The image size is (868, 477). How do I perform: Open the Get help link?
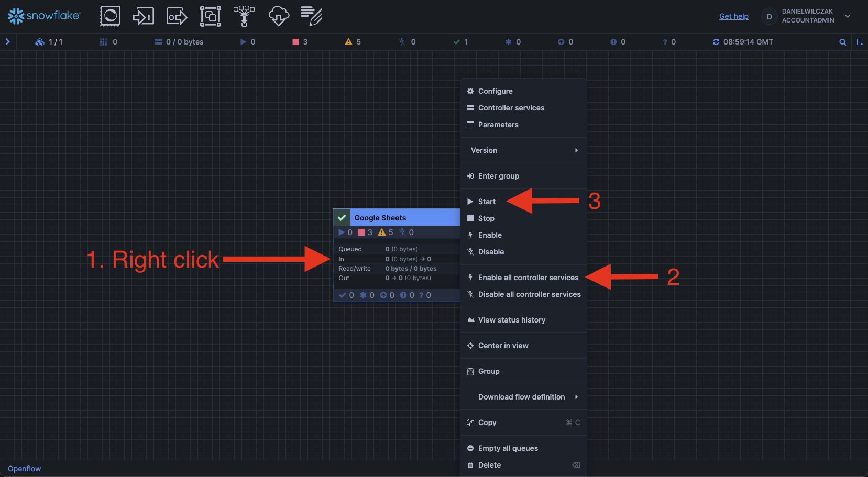click(733, 16)
